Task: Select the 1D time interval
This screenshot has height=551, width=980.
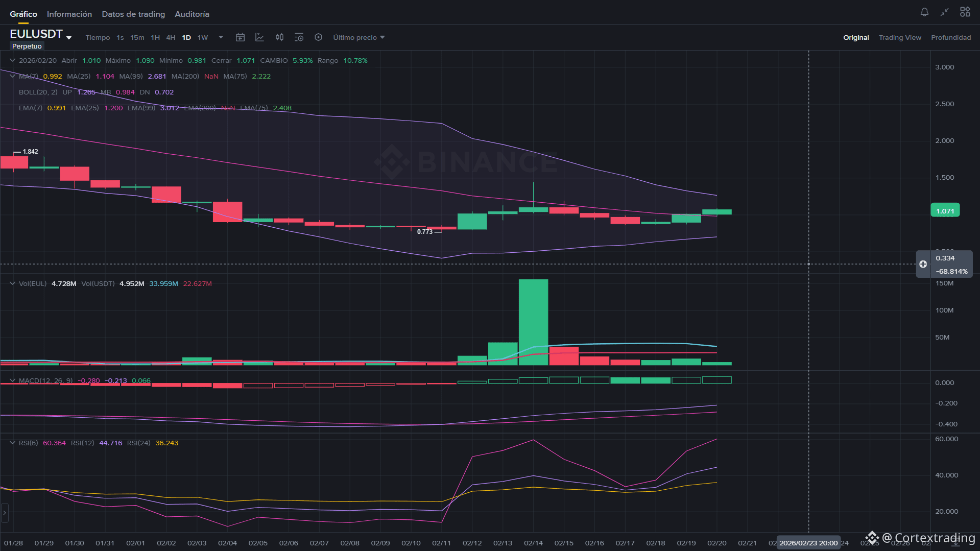Action: [186, 37]
